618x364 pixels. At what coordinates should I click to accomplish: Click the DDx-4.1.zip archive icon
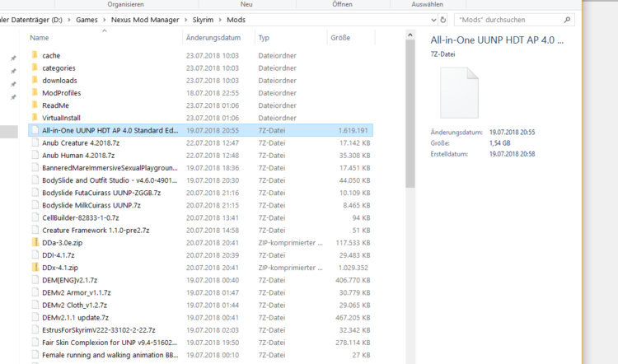pyautogui.click(x=35, y=267)
